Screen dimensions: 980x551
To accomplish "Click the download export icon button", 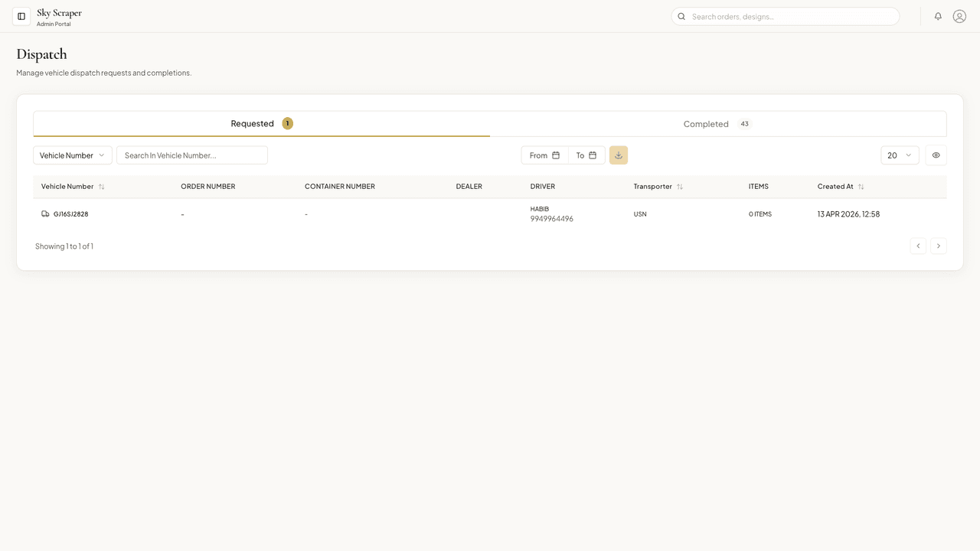I will 619,155.
